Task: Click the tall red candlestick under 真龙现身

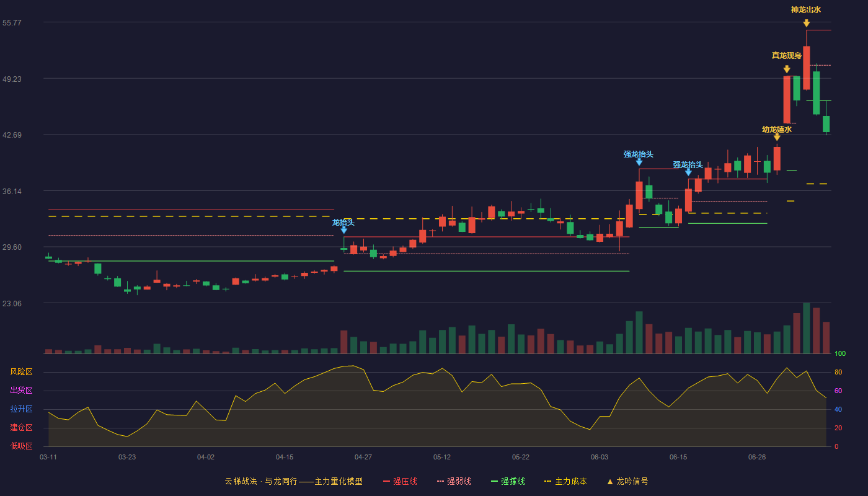Action: pyautogui.click(x=786, y=99)
